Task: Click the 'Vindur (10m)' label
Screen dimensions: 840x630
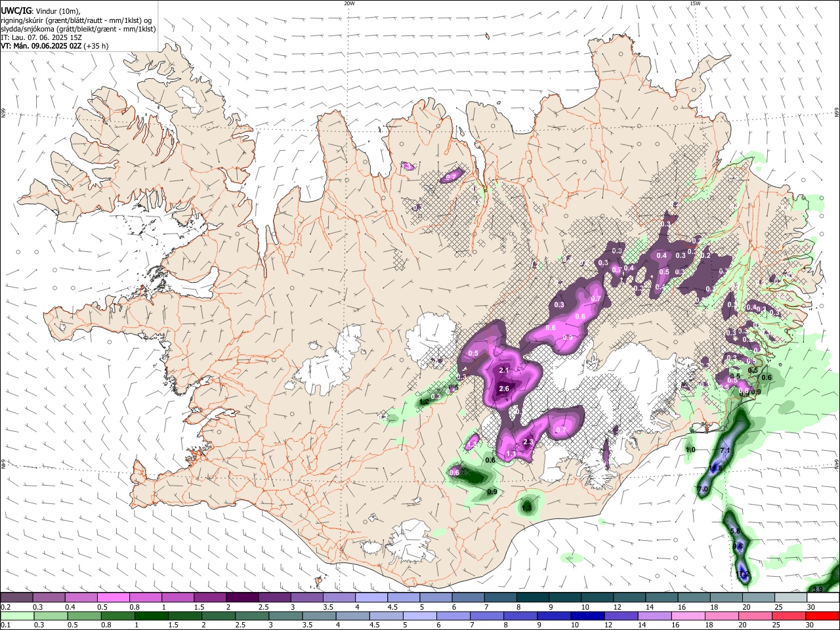Action: (x=58, y=11)
